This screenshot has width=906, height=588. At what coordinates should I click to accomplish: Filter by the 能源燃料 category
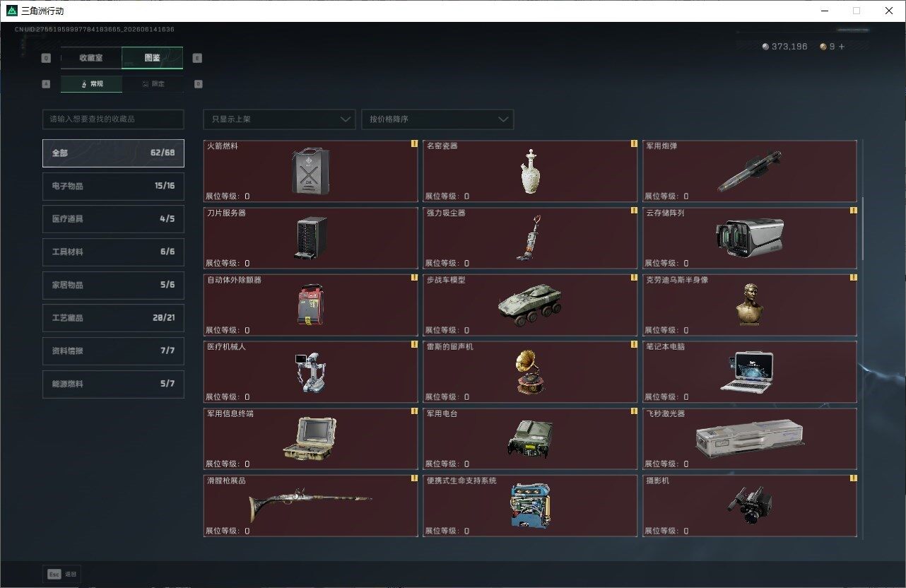pos(113,384)
